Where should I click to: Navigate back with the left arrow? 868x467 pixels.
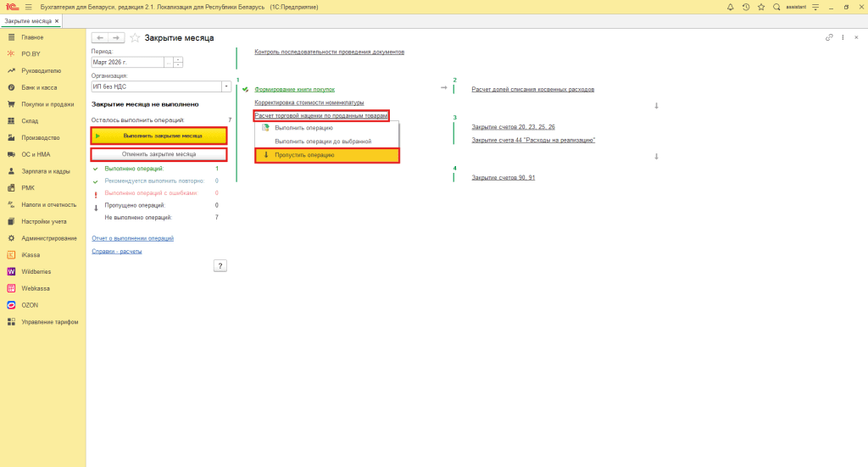pyautogui.click(x=99, y=38)
